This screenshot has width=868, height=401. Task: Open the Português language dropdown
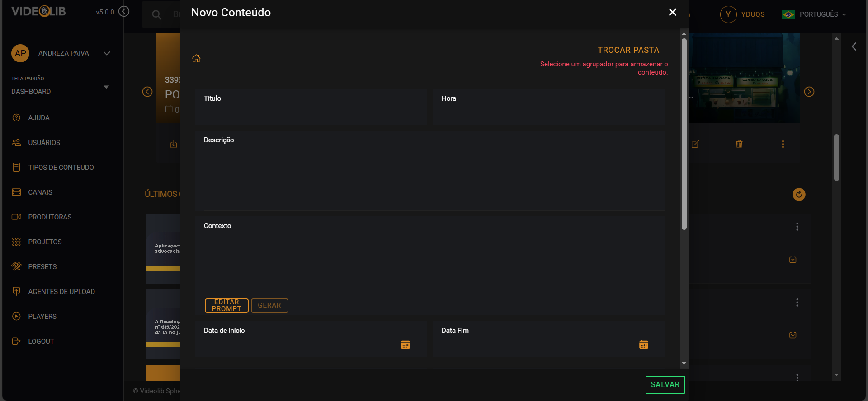(x=814, y=14)
